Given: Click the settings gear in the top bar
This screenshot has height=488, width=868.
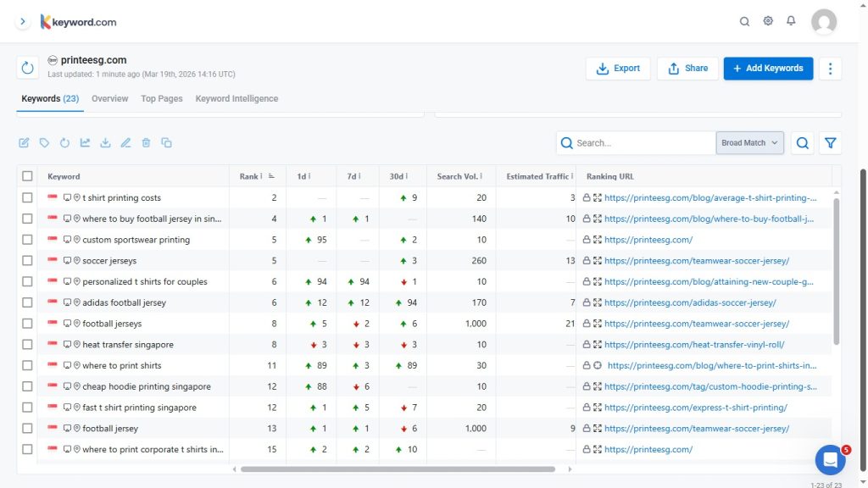Looking at the screenshot, I should tap(768, 20).
